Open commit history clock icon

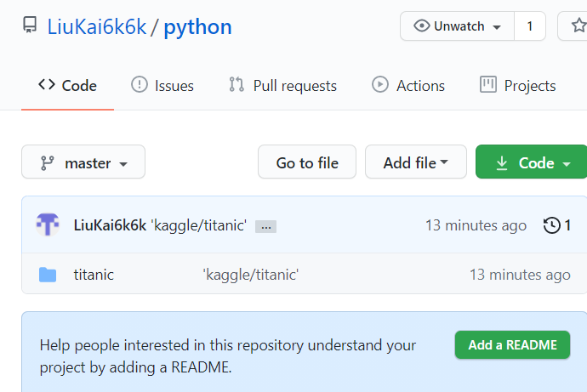tap(552, 225)
